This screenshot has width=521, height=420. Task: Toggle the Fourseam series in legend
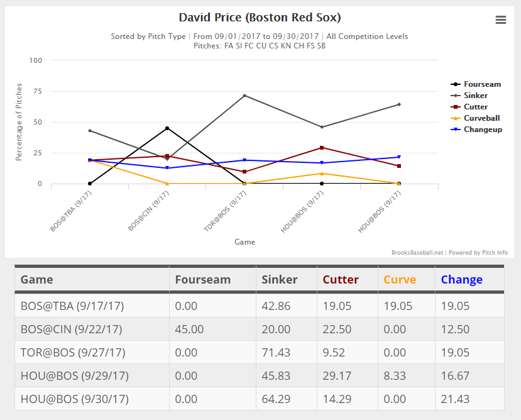click(482, 84)
